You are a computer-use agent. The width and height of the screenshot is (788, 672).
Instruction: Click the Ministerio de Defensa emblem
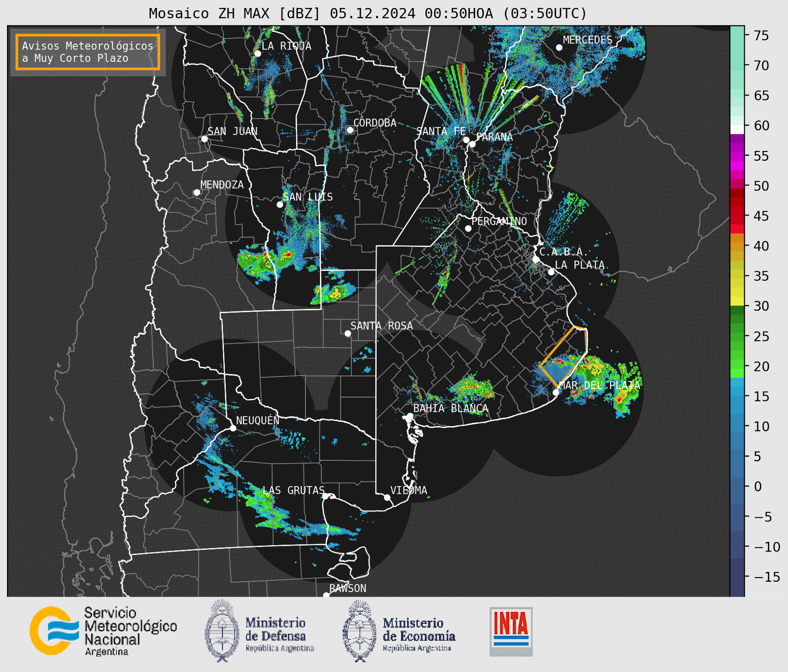point(222,631)
